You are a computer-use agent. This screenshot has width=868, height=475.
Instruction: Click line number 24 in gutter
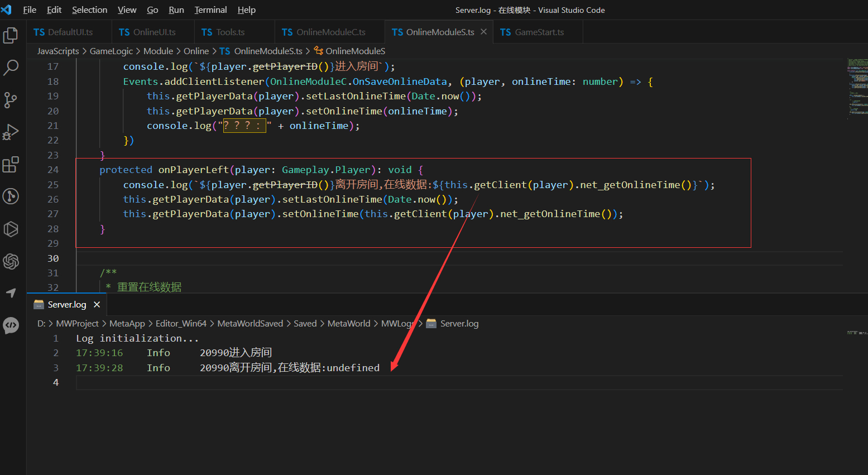pyautogui.click(x=53, y=170)
